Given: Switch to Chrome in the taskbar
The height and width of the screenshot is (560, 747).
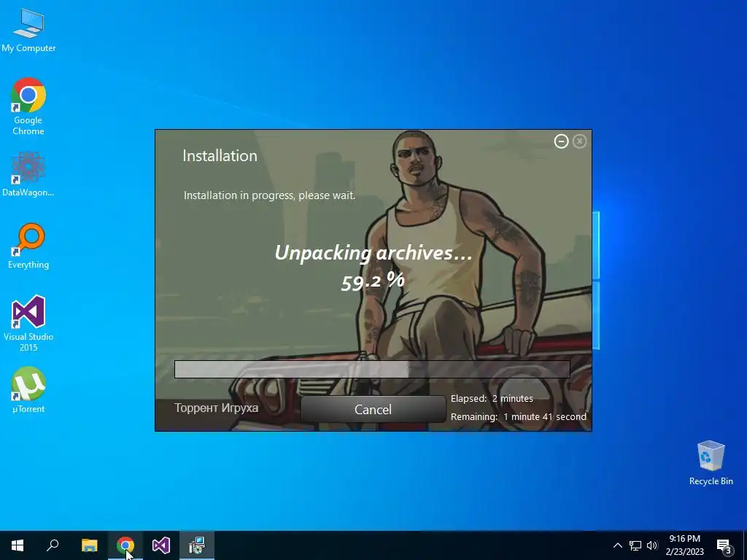Looking at the screenshot, I should (125, 545).
